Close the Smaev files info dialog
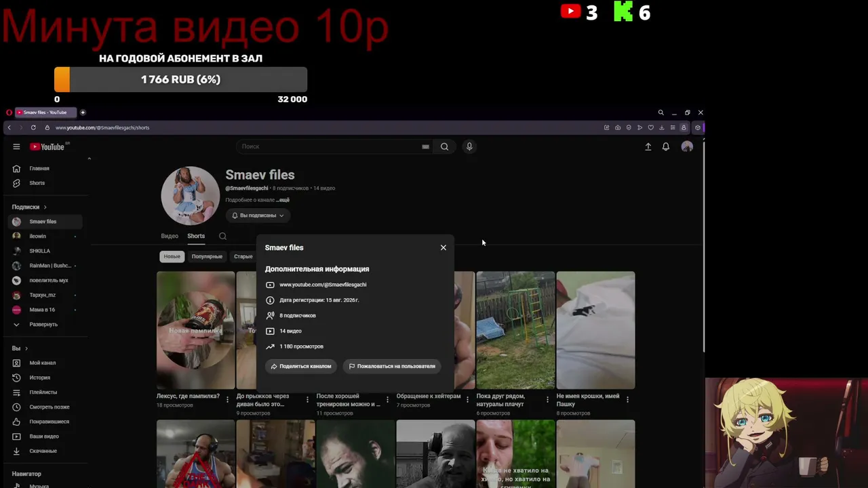 (443, 247)
